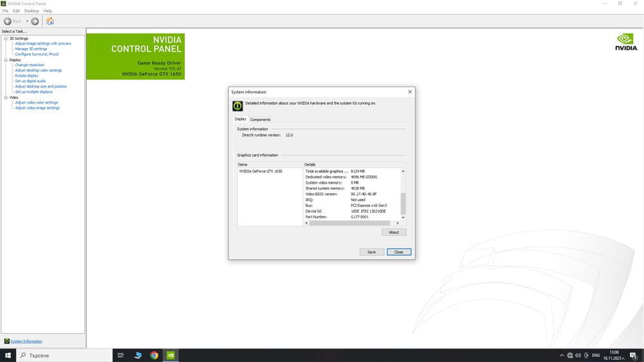Open the blue app icon next to Task View
The height and width of the screenshot is (362, 644).
138,356
